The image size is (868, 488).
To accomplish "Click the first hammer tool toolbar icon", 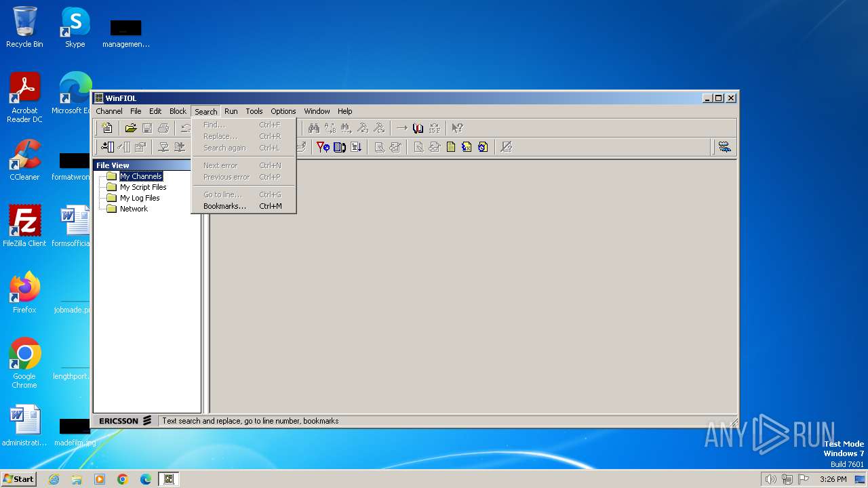I will pyautogui.click(x=363, y=127).
